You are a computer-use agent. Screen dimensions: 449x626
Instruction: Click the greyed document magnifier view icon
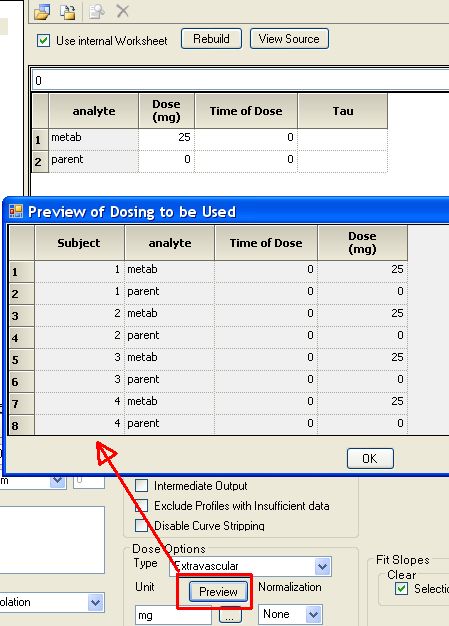click(97, 12)
